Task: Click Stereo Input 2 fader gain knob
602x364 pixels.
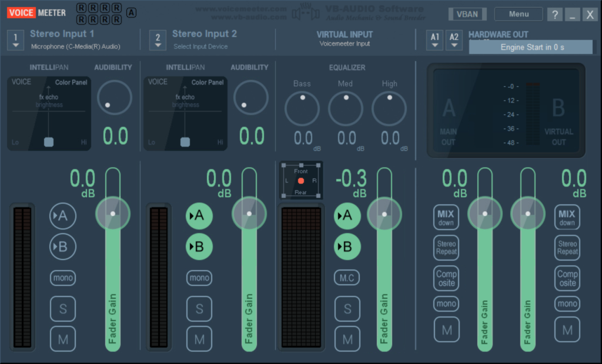Action: (x=249, y=214)
